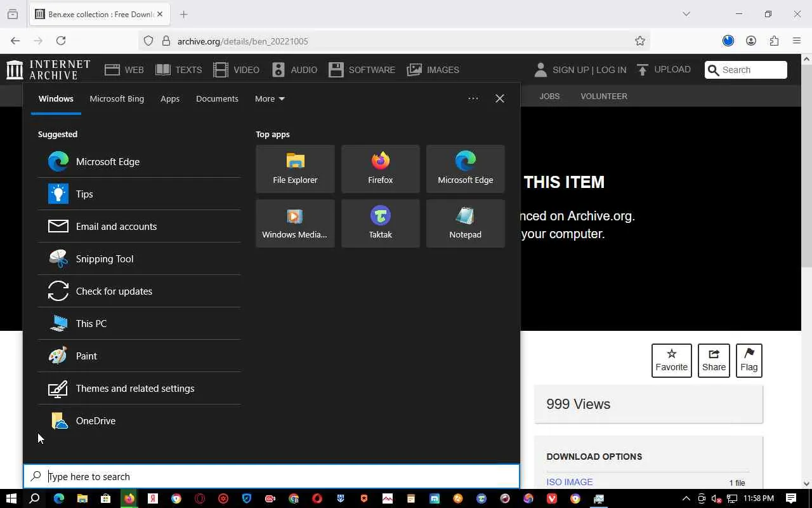Open Firefox extensions puzzle icon
The height and width of the screenshot is (508, 812).
[x=774, y=41]
